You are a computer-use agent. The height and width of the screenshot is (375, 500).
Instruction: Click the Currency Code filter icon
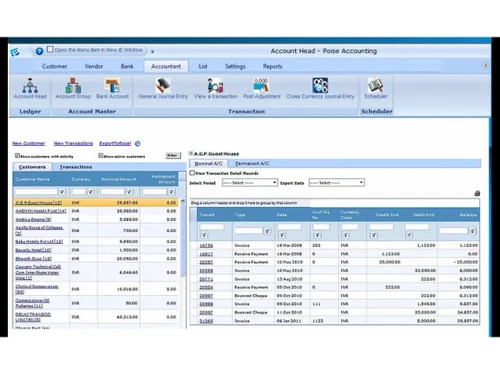(x=346, y=235)
